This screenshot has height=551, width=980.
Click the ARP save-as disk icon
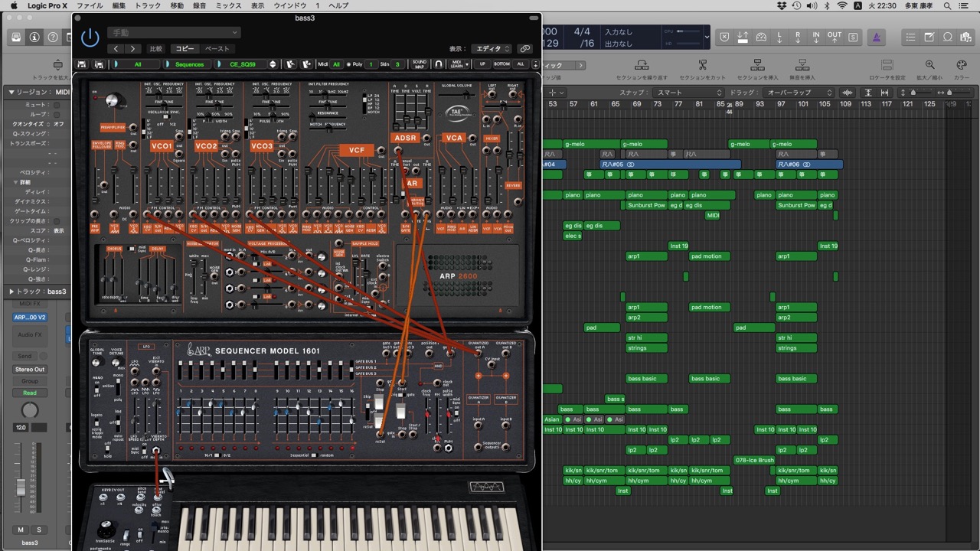pos(97,64)
